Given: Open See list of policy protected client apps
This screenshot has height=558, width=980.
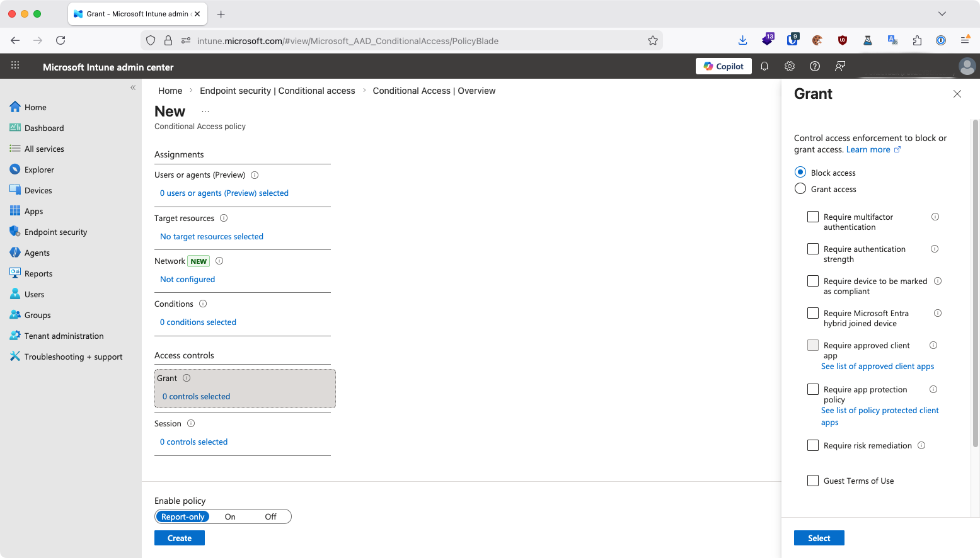Looking at the screenshot, I should point(880,416).
